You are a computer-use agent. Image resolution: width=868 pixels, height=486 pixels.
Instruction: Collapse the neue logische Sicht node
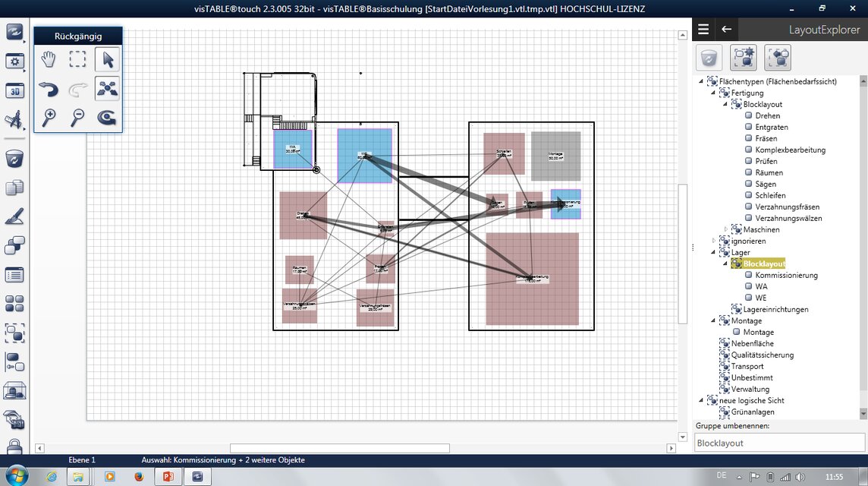[701, 400]
